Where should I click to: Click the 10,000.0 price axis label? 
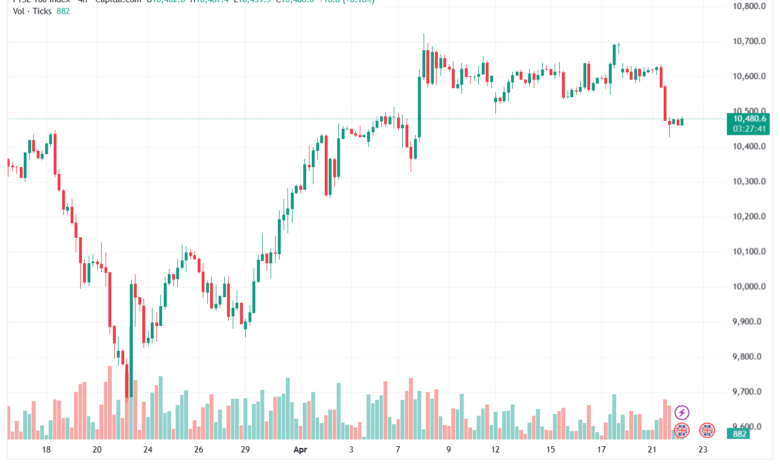tap(749, 286)
